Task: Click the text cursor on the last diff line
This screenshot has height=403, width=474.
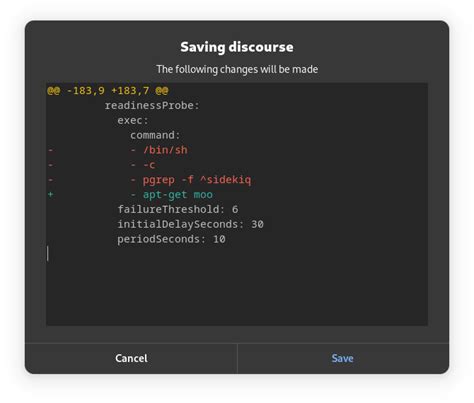Action: [48, 254]
